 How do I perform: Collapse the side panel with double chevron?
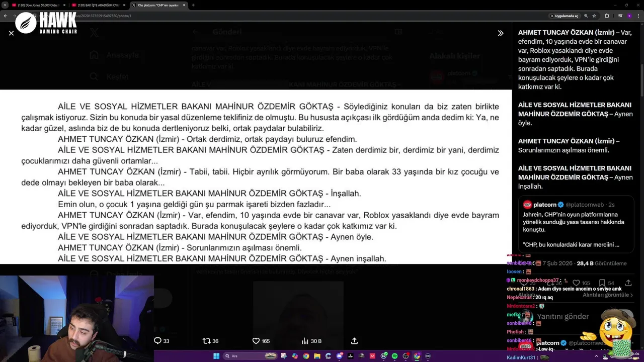[501, 33]
